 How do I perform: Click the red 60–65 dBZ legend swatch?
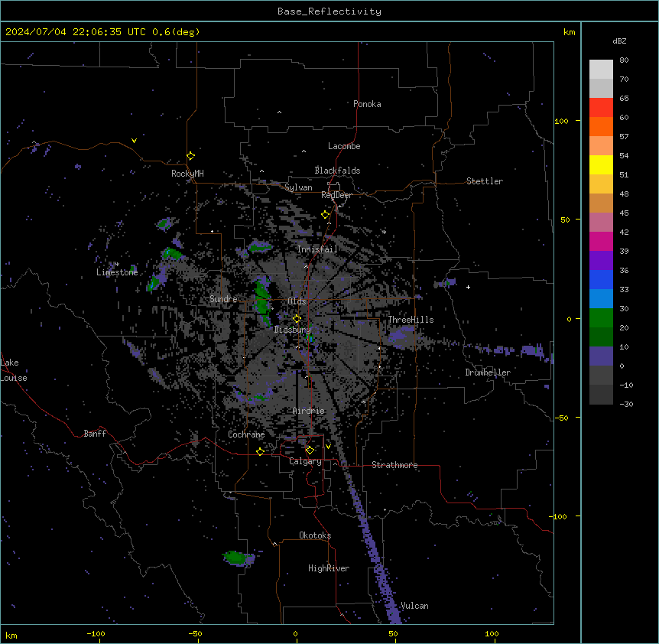click(x=601, y=108)
